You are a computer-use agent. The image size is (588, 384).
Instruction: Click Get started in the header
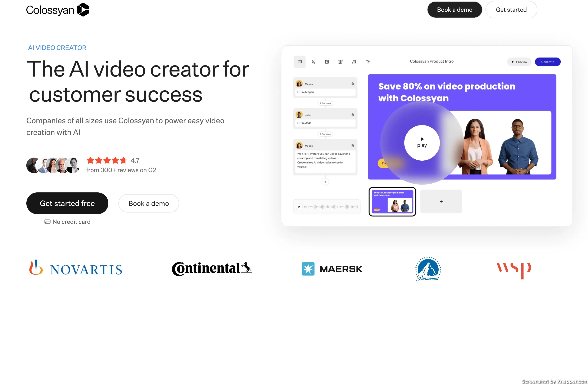coord(511,10)
